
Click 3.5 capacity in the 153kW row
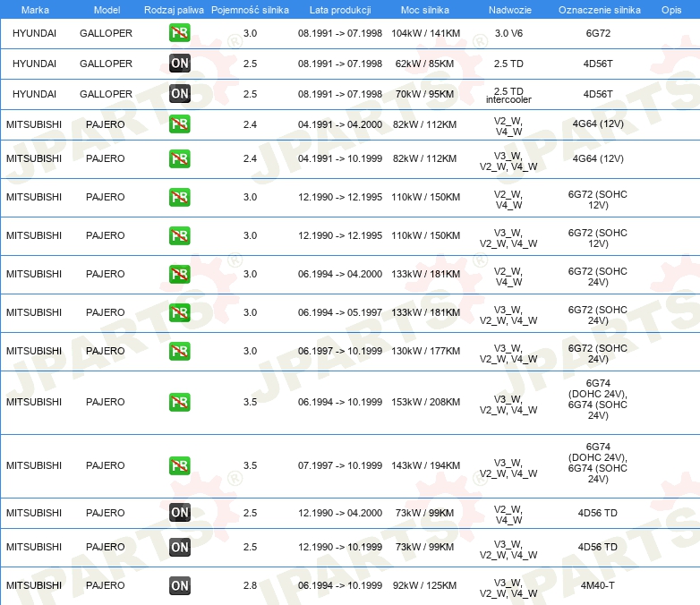point(250,402)
